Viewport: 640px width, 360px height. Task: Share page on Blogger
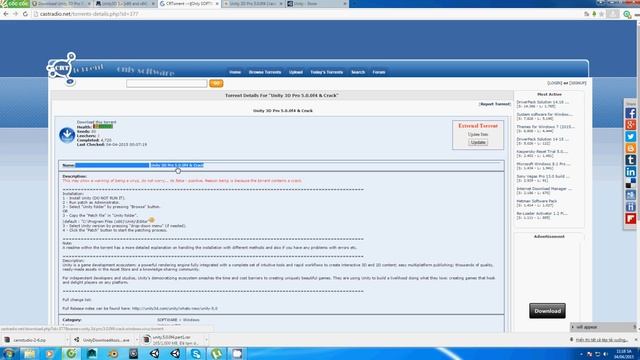[631, 148]
